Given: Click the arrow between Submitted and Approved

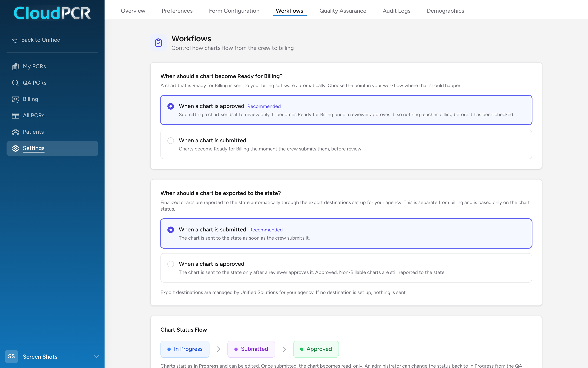Looking at the screenshot, I should pyautogui.click(x=284, y=349).
